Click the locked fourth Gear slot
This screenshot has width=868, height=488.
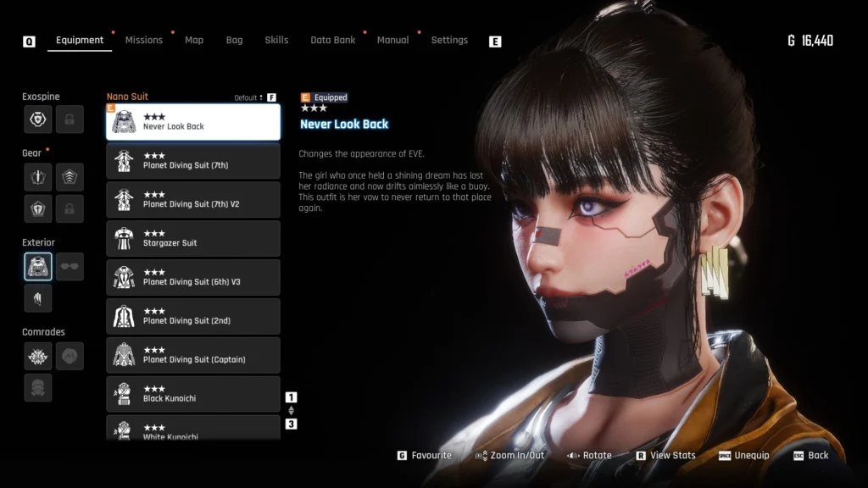pos(70,208)
